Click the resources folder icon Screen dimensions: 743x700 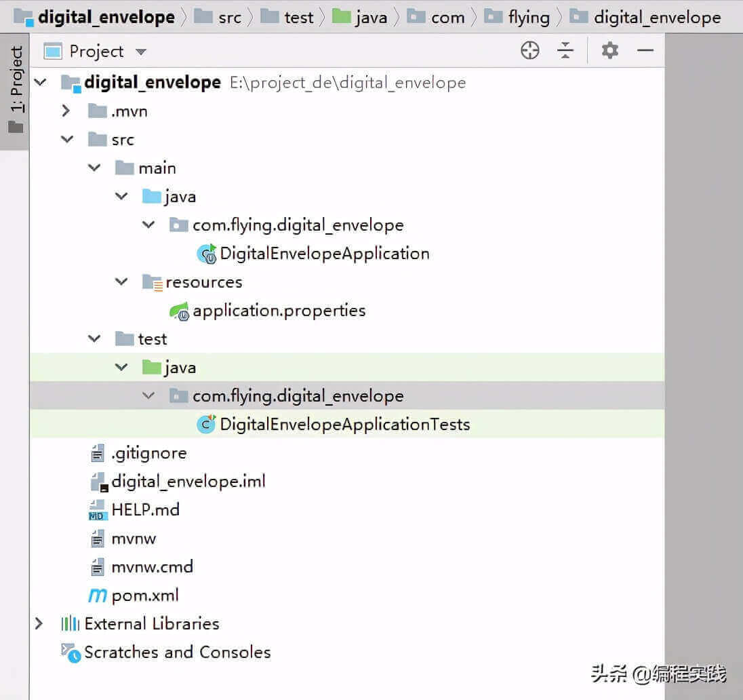[153, 282]
